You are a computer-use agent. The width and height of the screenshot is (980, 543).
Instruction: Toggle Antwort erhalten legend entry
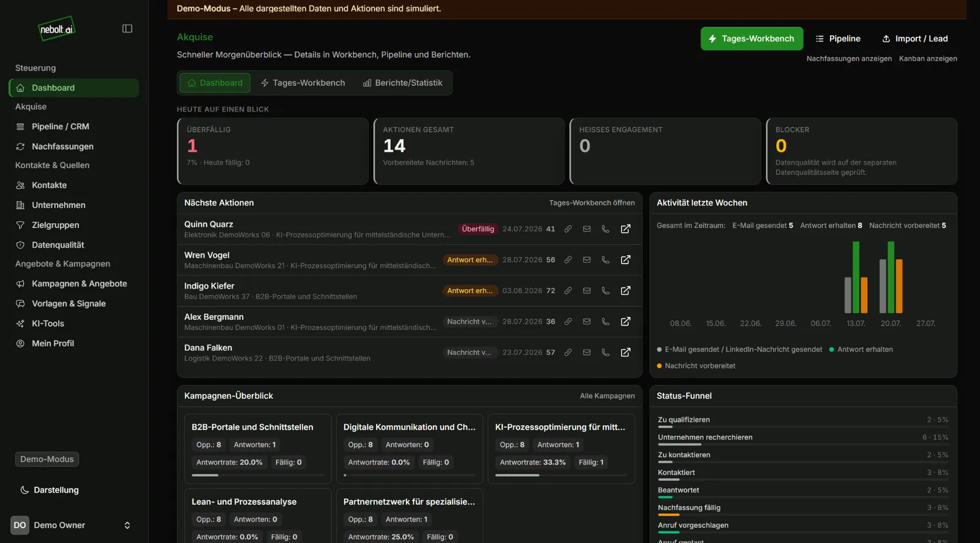point(861,349)
